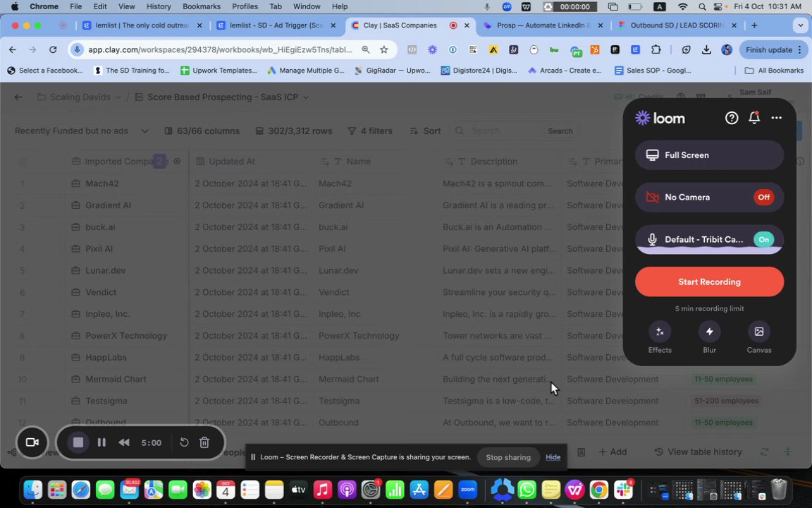Viewport: 812px width, 508px height.
Task: Click Mermaid Chart imported company cell
Action: (126, 379)
